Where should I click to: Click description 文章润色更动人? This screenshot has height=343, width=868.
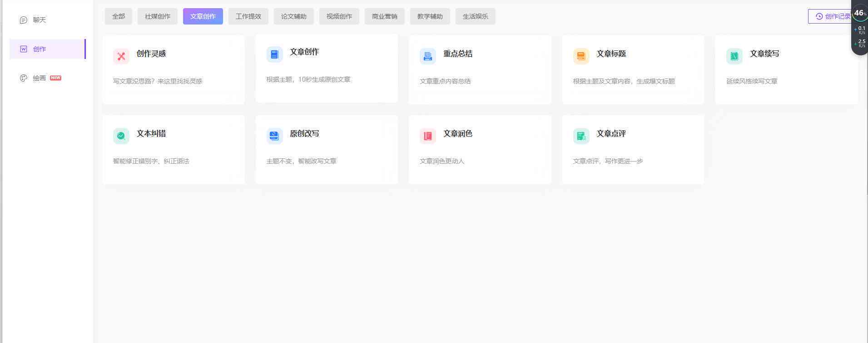442,161
